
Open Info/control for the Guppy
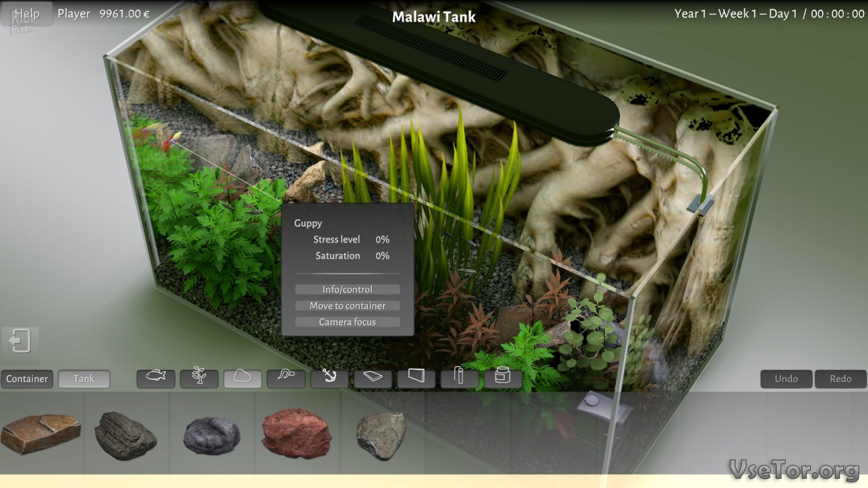347,289
